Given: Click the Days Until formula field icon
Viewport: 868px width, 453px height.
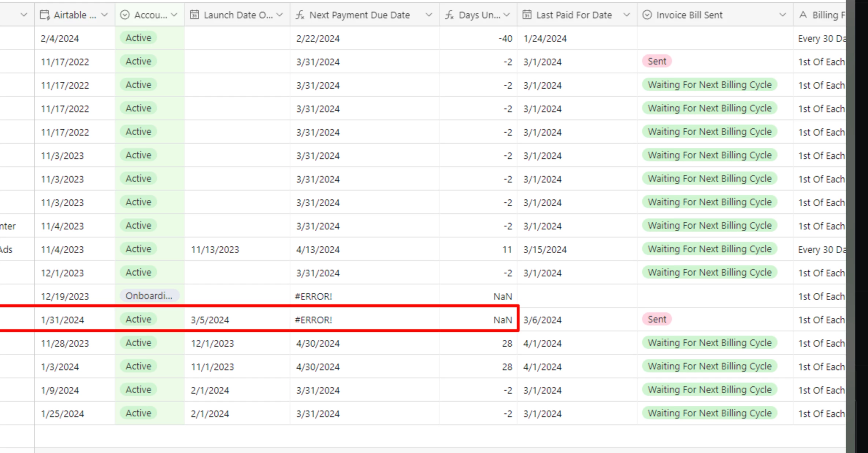Looking at the screenshot, I should (449, 15).
